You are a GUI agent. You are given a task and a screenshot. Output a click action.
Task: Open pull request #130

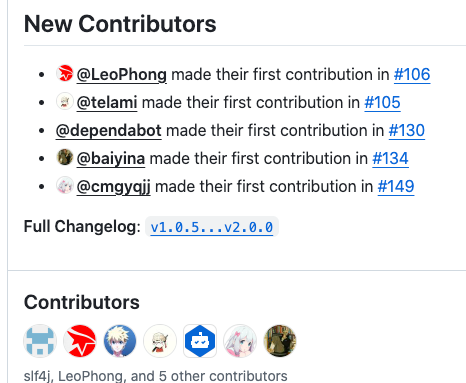tap(407, 130)
